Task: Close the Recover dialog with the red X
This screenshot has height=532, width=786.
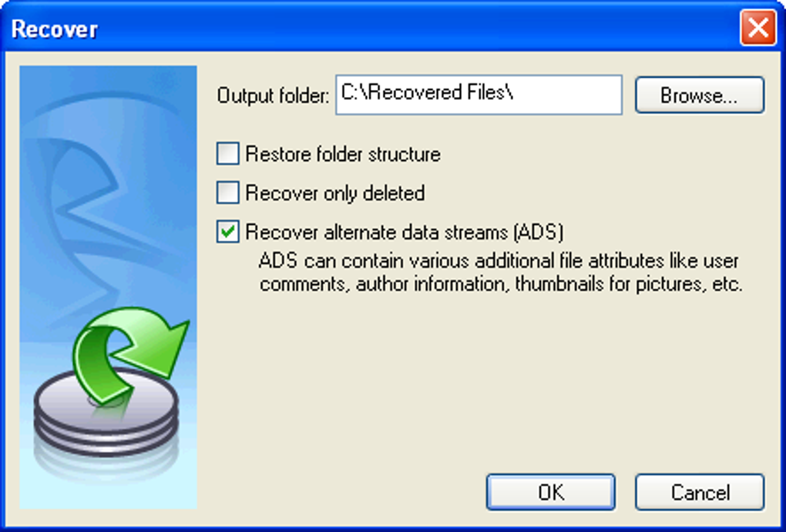Action: click(758, 28)
